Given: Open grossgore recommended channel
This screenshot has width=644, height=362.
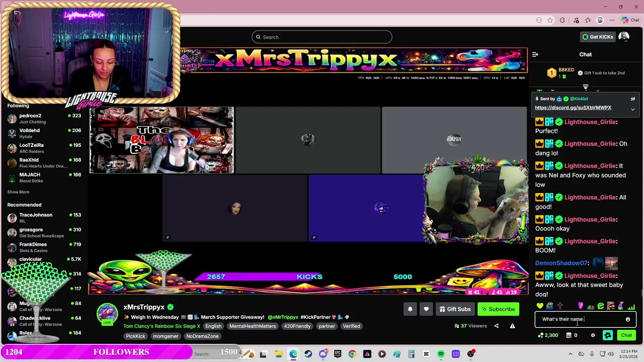Looking at the screenshot, I should coord(44,232).
